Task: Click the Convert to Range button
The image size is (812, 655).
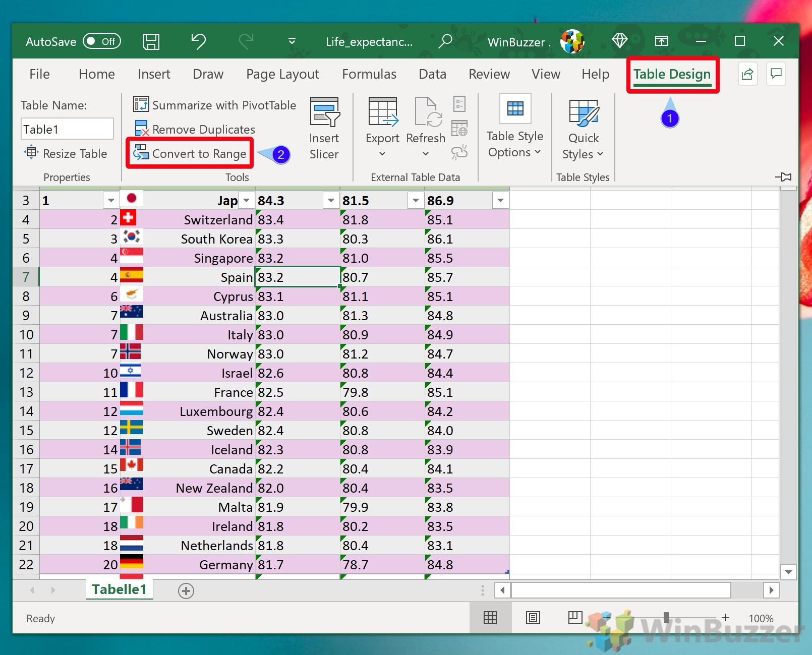Action: [190, 153]
